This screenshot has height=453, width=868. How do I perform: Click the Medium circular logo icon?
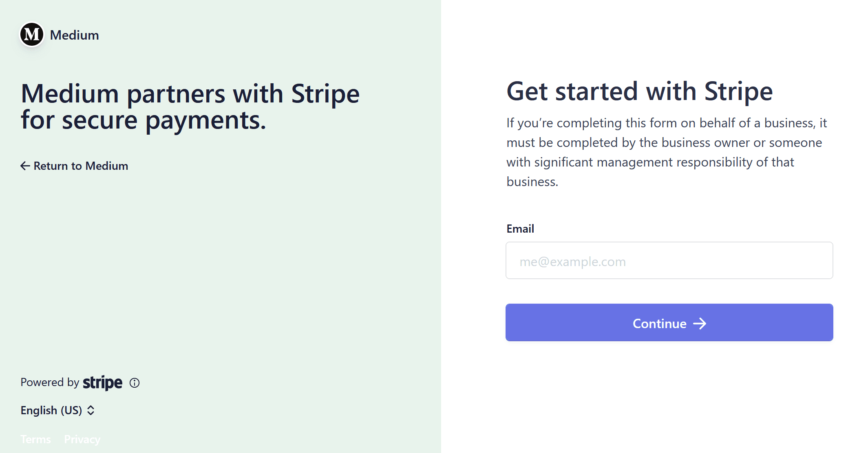32,35
